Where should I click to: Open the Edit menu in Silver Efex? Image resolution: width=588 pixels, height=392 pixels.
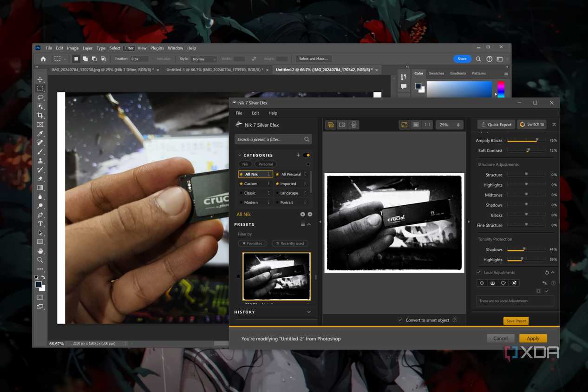point(255,113)
